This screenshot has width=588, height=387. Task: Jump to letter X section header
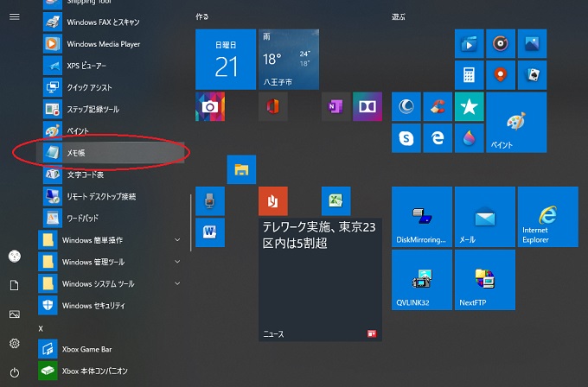coord(41,328)
